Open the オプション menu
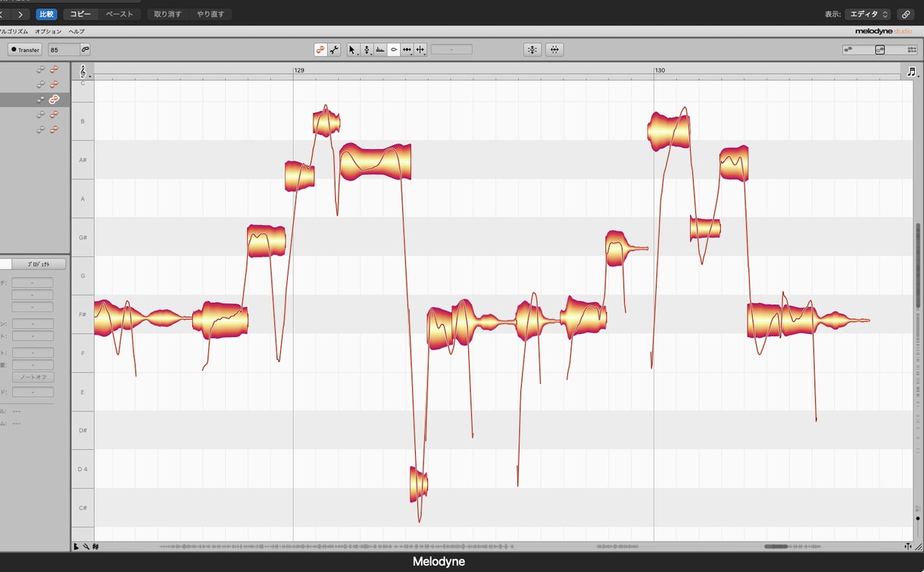 (48, 32)
